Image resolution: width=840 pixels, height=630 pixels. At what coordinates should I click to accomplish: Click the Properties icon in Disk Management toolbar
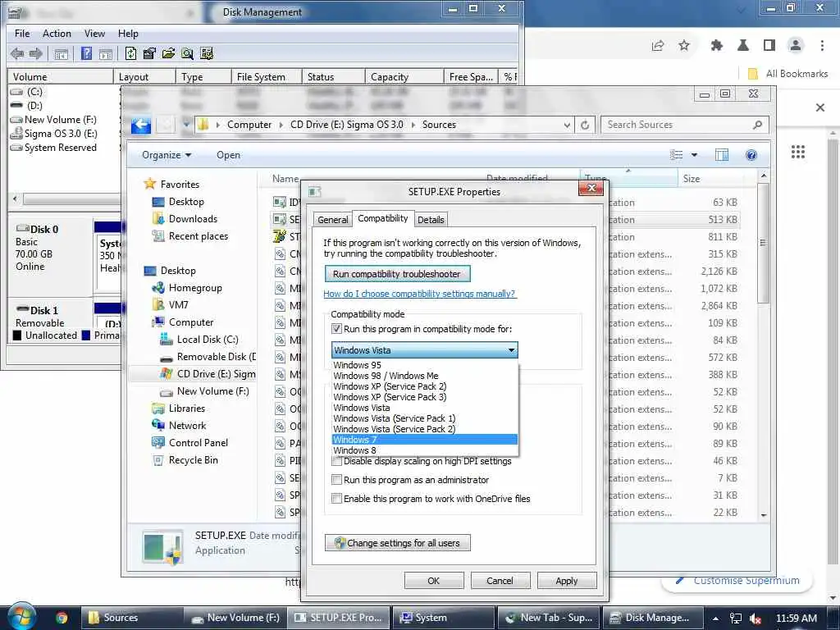149,53
